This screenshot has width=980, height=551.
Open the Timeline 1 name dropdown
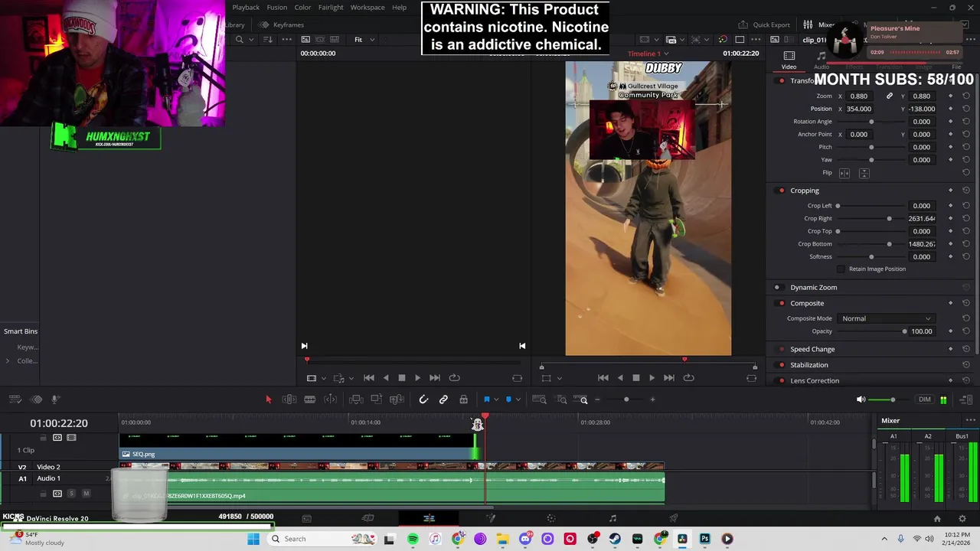[648, 54]
